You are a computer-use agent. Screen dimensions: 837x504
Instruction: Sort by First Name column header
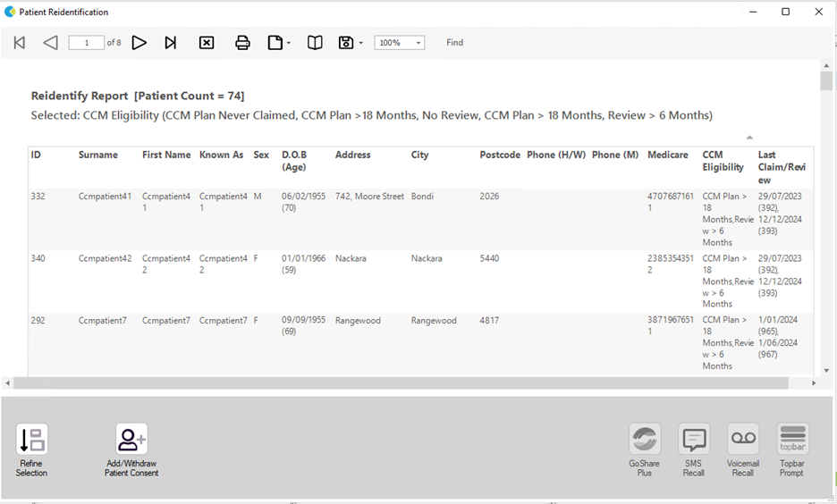point(166,155)
